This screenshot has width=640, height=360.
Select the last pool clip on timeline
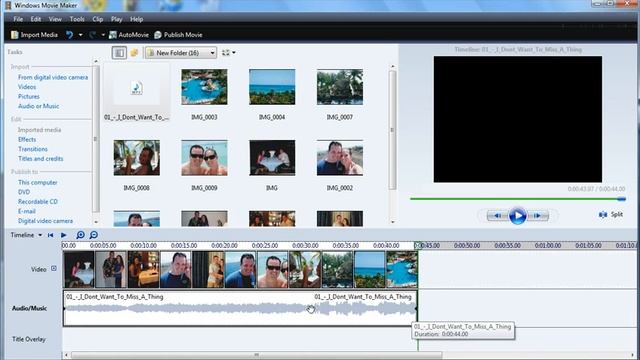402,269
